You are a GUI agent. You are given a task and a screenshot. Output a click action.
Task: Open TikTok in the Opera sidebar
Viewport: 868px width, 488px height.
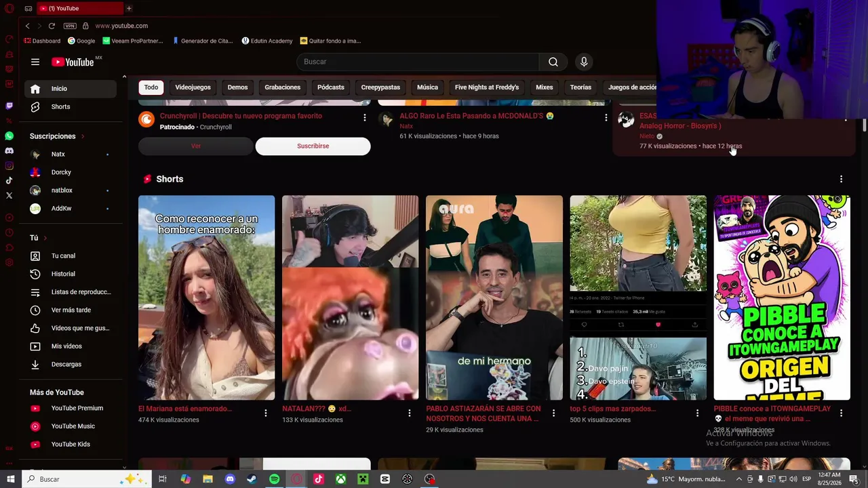pyautogui.click(x=9, y=180)
